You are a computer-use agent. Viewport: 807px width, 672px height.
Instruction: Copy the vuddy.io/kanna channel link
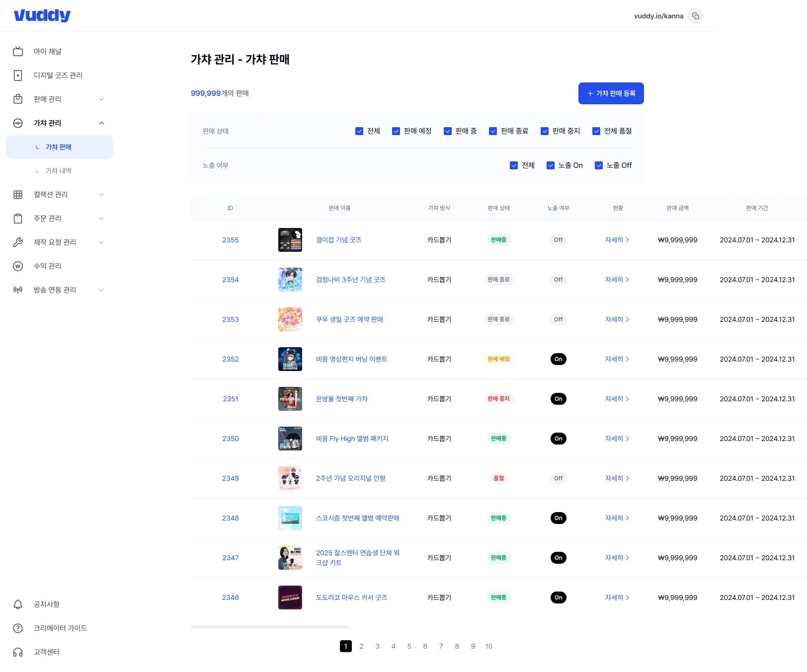tap(696, 16)
